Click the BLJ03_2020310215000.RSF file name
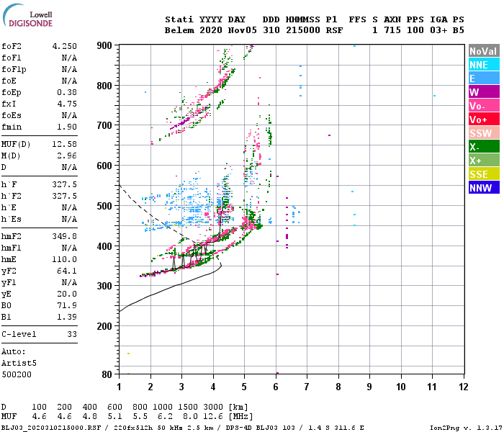 (51, 428)
